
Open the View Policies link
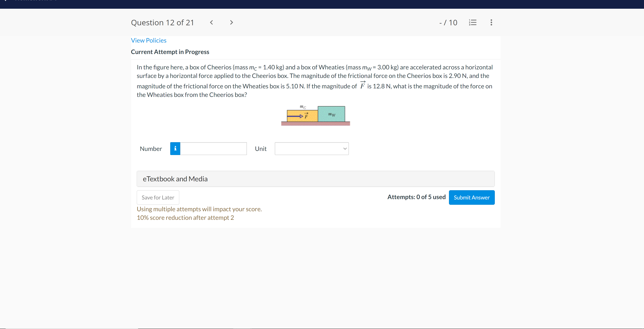[x=149, y=41]
